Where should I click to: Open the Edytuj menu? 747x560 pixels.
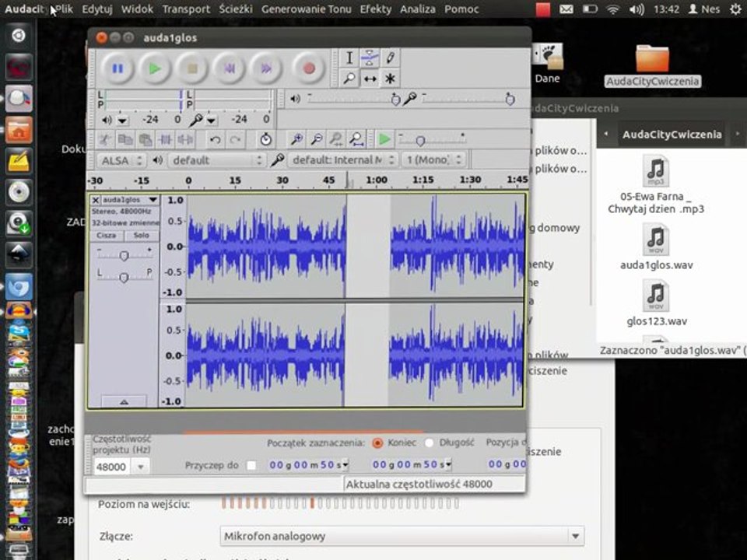coord(97,9)
